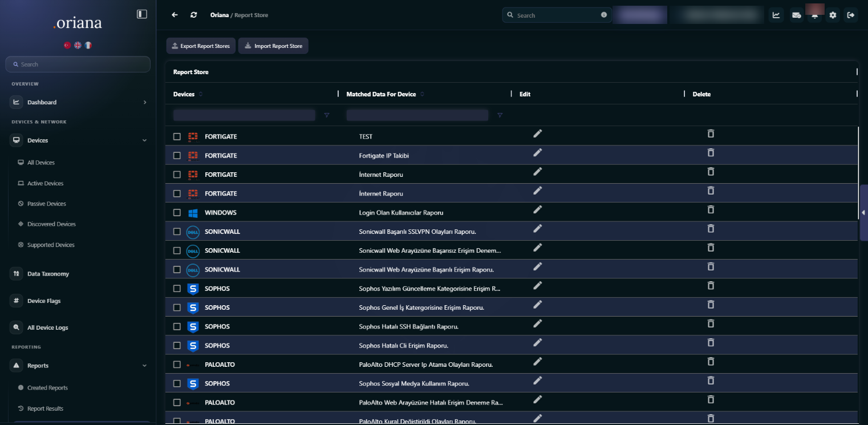Screen dimensions: 868x425
Task: Click the sidebar Search field
Action: coord(78,64)
